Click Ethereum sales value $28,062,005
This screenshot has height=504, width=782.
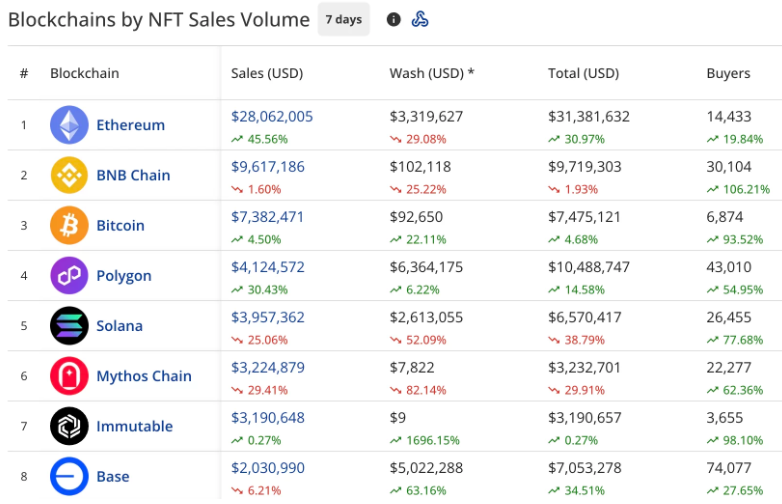272,116
